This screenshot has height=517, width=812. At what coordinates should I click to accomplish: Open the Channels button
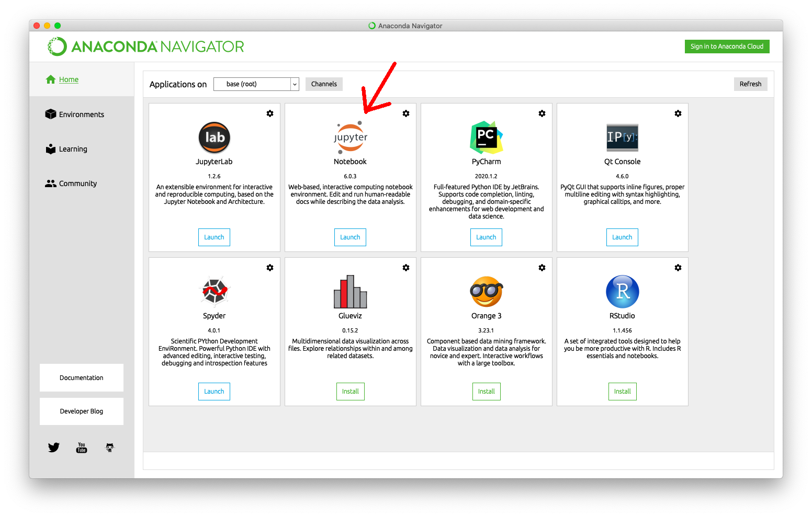(x=324, y=84)
